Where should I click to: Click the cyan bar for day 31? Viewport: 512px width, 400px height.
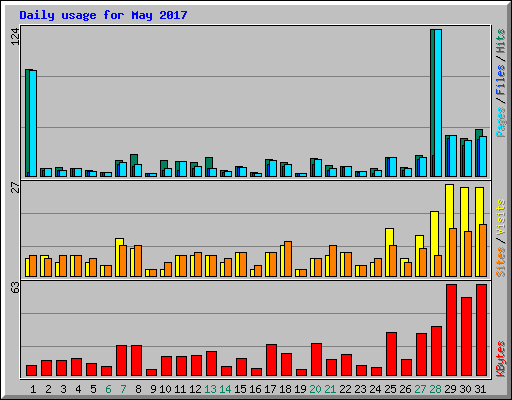coord(483,157)
